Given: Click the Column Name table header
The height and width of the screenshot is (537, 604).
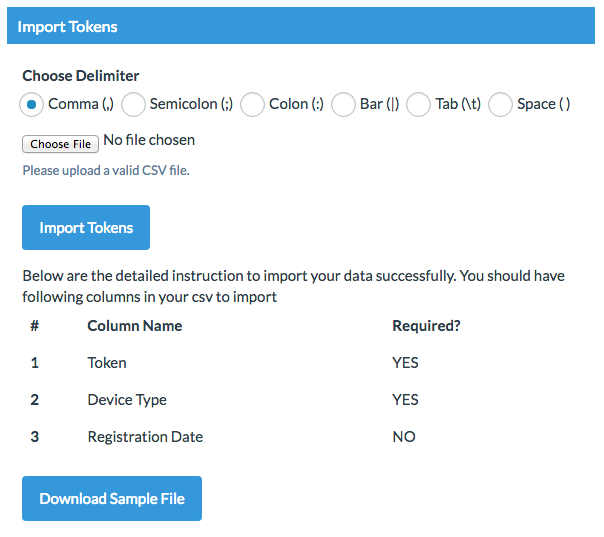Looking at the screenshot, I should (x=135, y=326).
